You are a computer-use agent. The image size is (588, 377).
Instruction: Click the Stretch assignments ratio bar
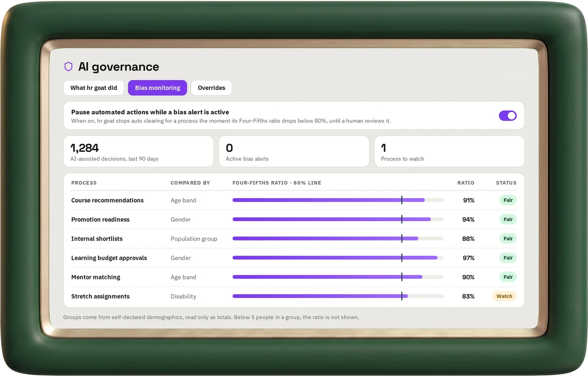[338, 297]
